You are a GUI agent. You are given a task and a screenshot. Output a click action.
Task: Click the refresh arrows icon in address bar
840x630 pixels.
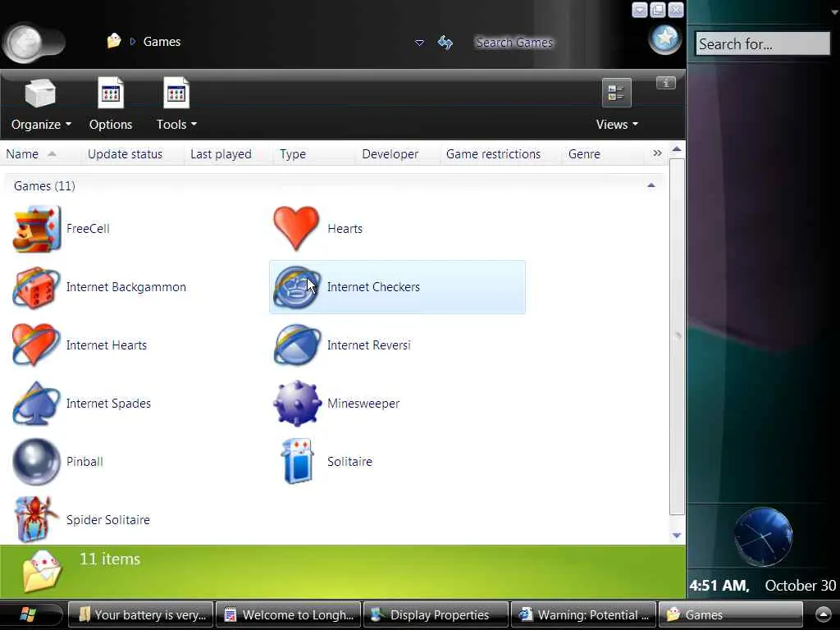point(445,43)
